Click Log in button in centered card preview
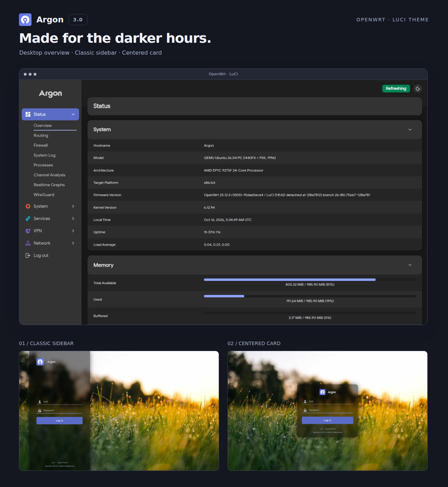This screenshot has height=487, width=448. click(x=328, y=420)
